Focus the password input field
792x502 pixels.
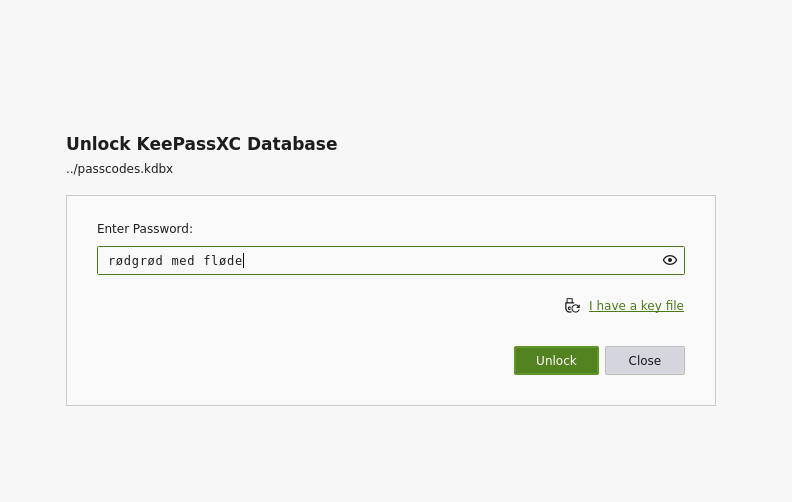point(390,261)
